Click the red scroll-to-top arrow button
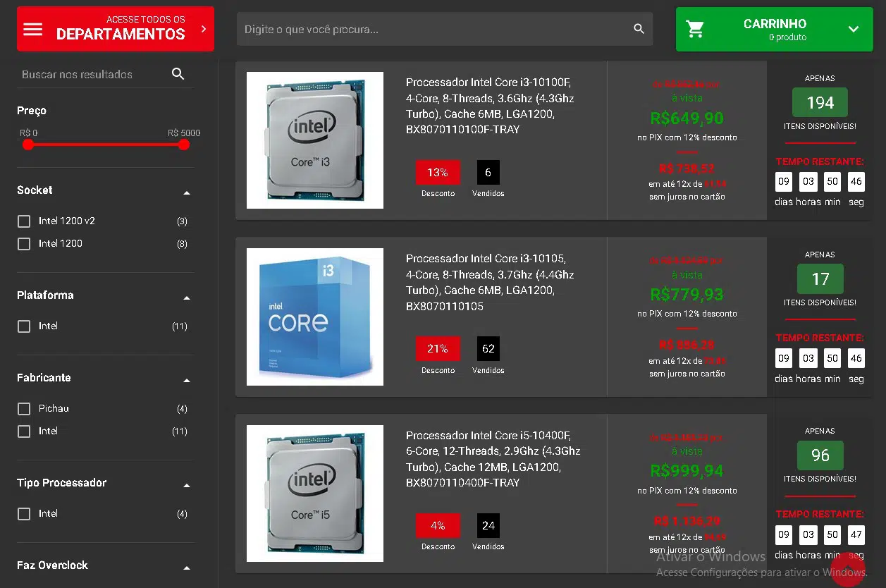The height and width of the screenshot is (588, 886). pyautogui.click(x=847, y=569)
